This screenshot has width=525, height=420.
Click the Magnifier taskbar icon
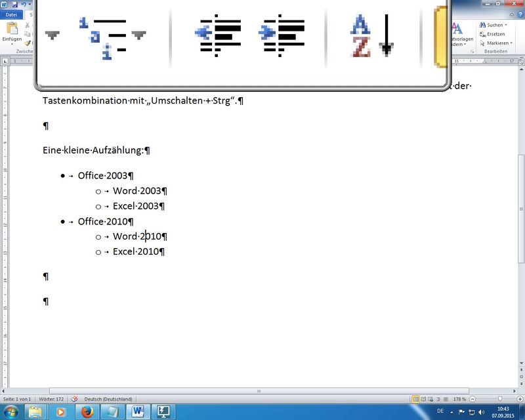point(163,411)
